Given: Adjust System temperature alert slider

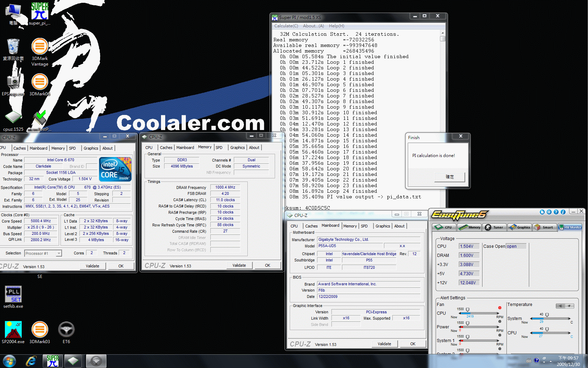Looking at the screenshot, I should 547,315.
